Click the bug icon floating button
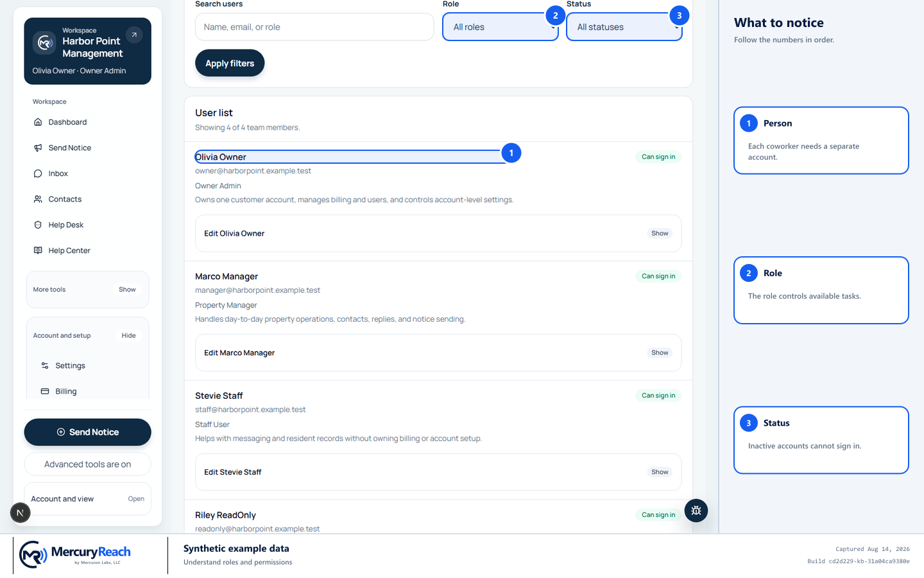Viewport: 924px width, 578px height. 696,511
